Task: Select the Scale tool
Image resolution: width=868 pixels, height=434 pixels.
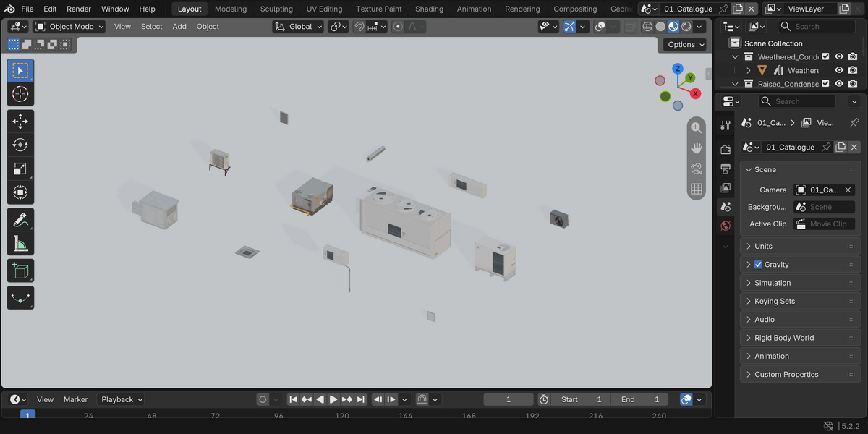Action: (x=20, y=169)
